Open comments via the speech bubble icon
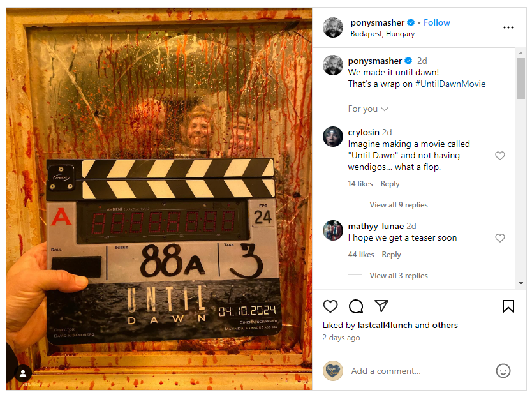532x397 pixels. 356,306
